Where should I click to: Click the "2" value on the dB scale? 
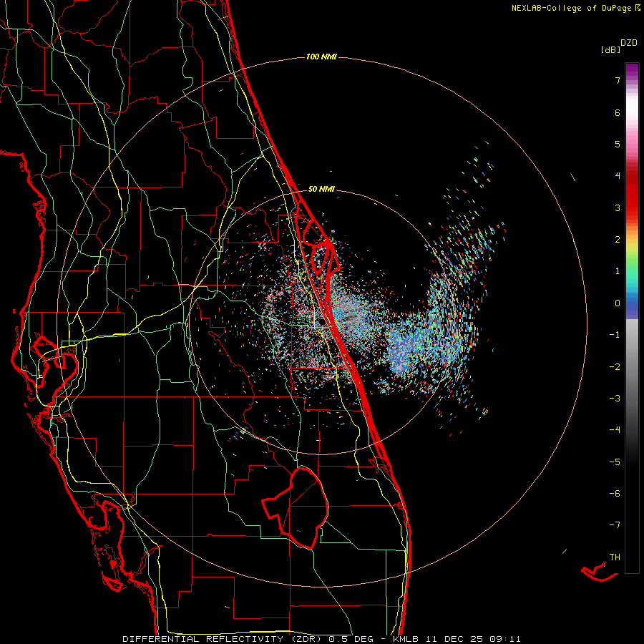tap(618, 240)
